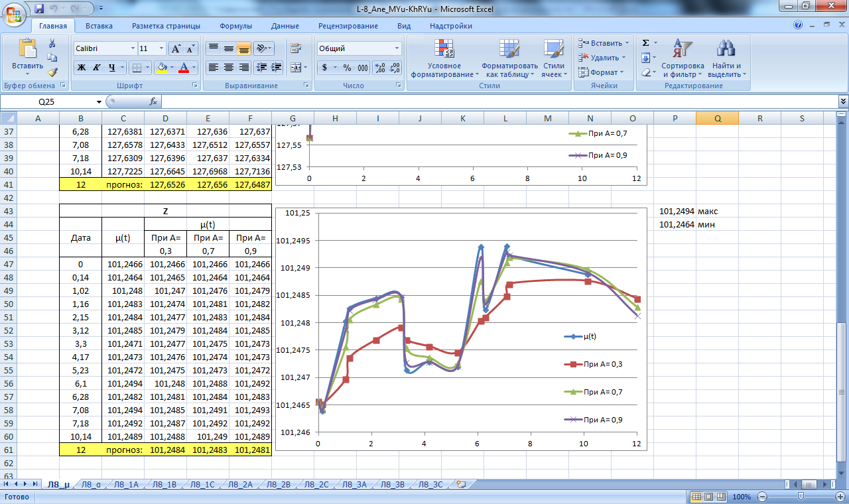Decrease decimal places

click(395, 67)
